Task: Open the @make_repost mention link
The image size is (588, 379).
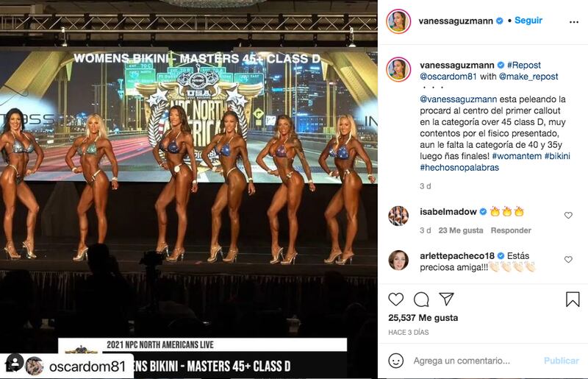Action: [528, 77]
